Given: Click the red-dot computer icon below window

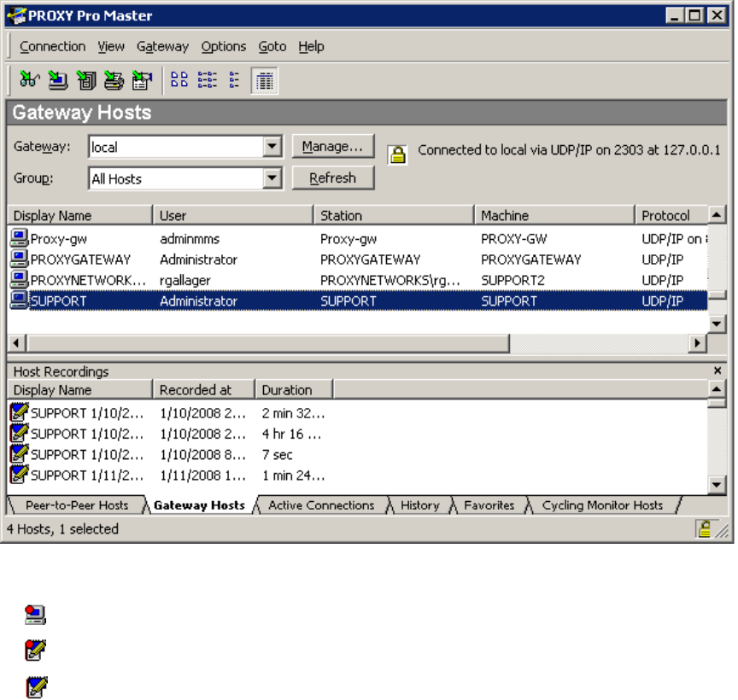Looking at the screenshot, I should tap(35, 615).
